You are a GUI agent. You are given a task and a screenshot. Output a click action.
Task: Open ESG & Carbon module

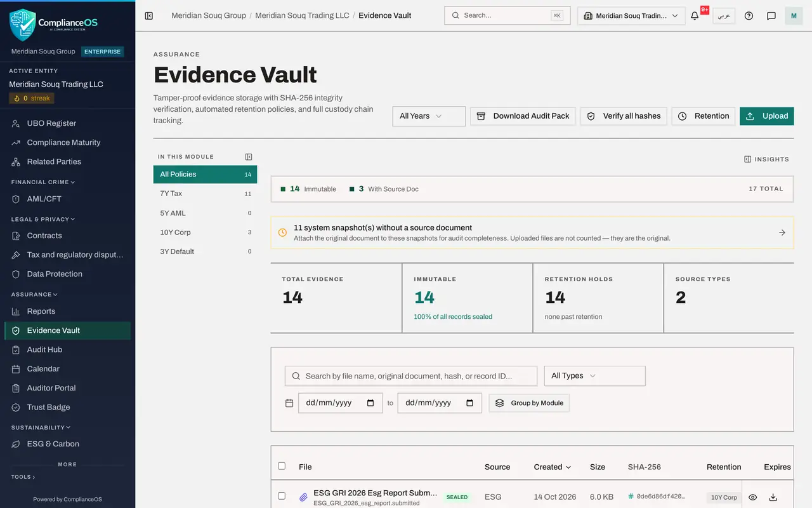coord(67,444)
